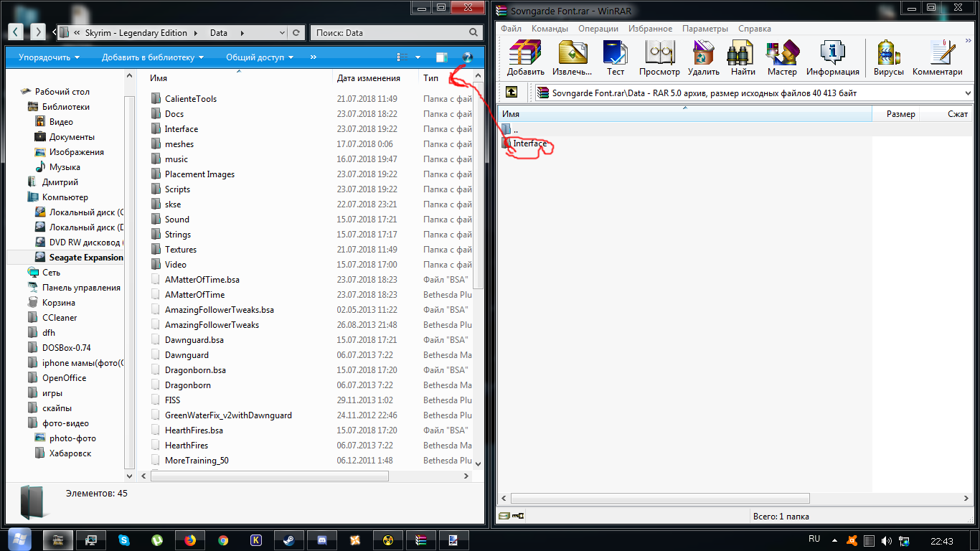The height and width of the screenshot is (551, 980).
Task: Open the Операции menu in WinRAR
Action: click(x=598, y=29)
